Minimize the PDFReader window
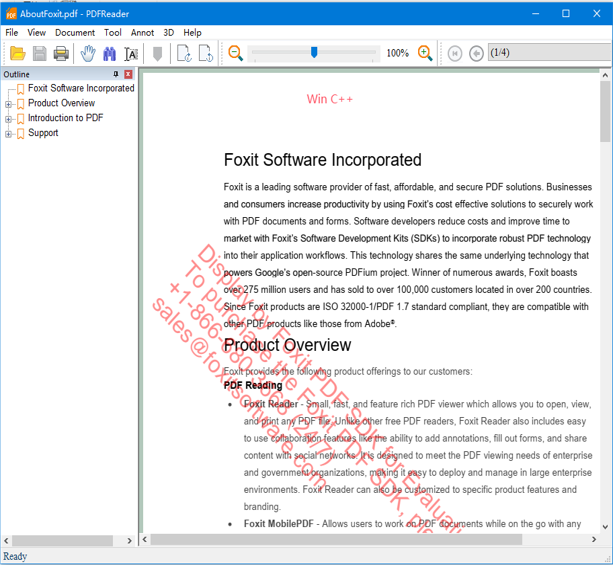613x565 pixels. tap(536, 14)
